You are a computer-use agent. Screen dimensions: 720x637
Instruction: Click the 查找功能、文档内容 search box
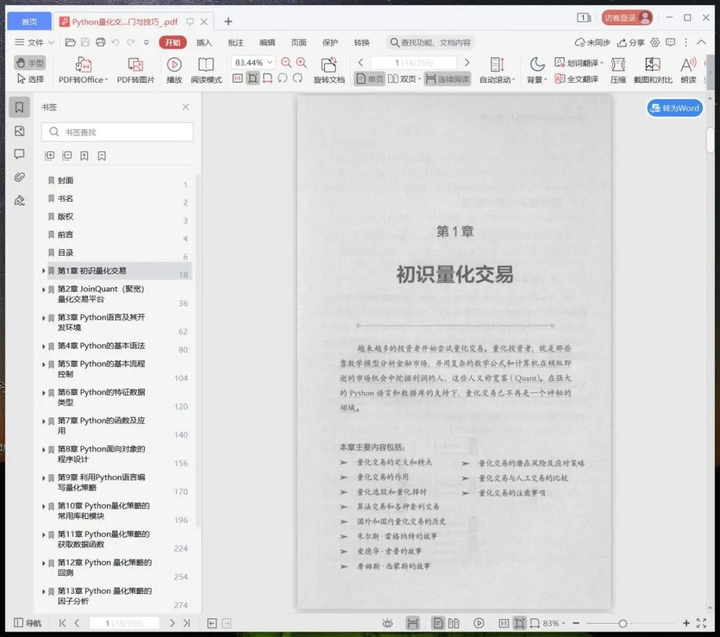point(431,42)
